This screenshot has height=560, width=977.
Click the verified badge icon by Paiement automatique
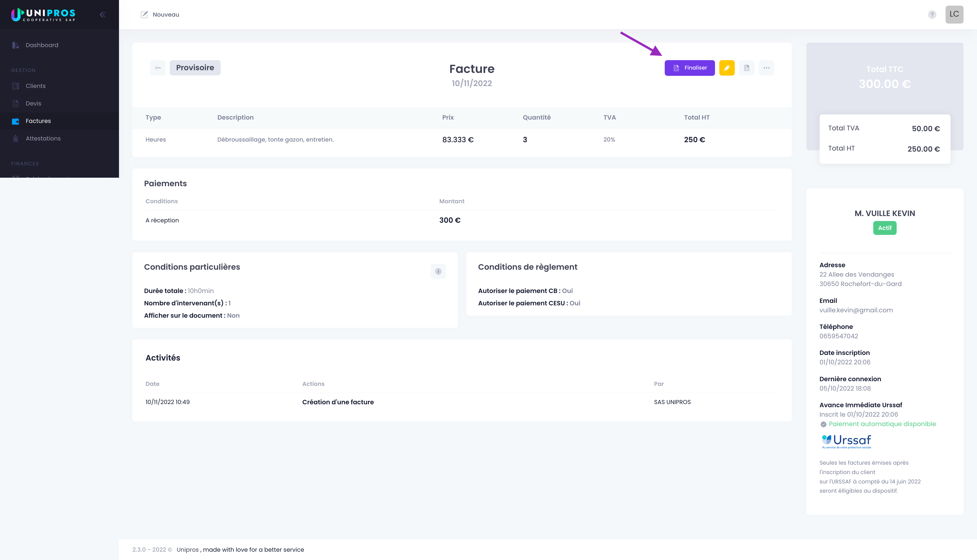click(x=823, y=424)
